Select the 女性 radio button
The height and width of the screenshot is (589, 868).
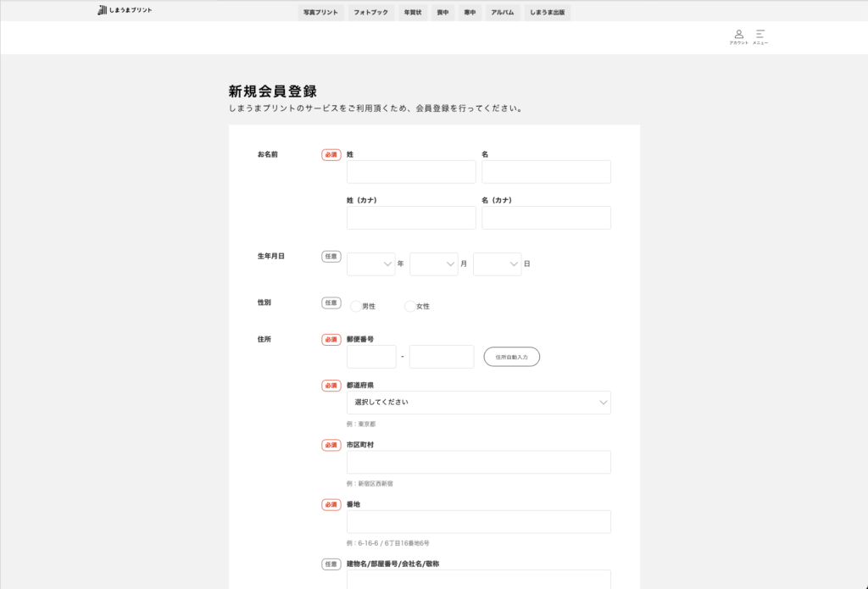410,306
